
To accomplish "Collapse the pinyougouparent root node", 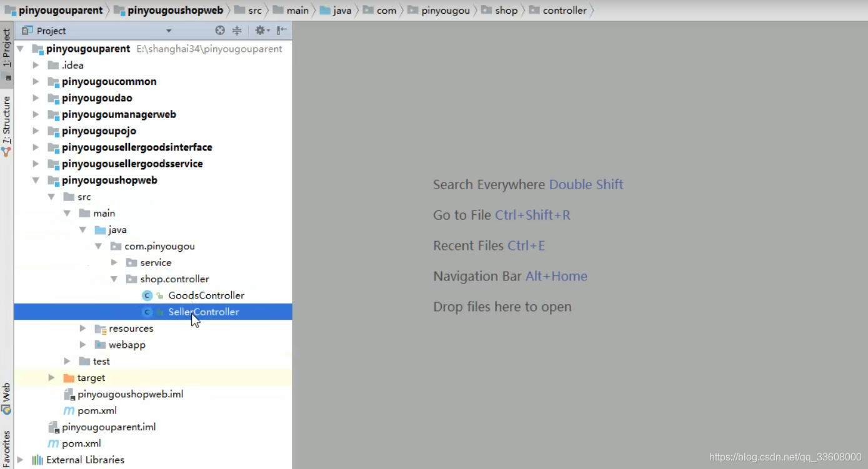I will (x=20, y=49).
